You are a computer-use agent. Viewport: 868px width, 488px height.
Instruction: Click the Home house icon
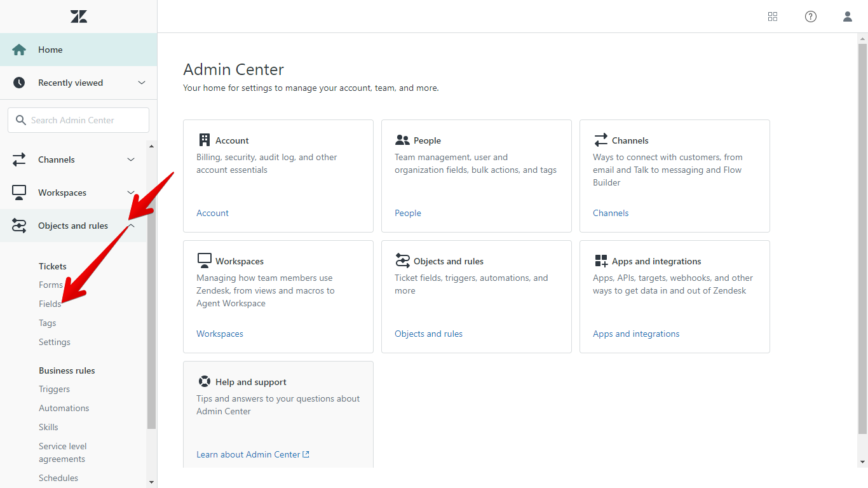[x=19, y=50]
